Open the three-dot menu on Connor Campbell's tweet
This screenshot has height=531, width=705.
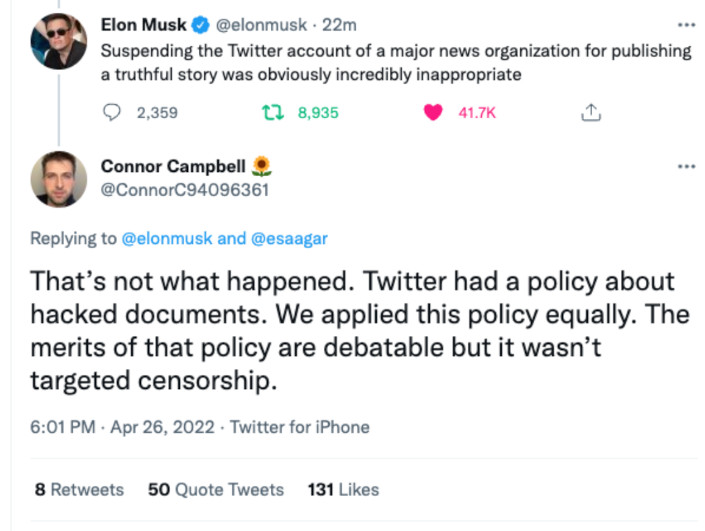(685, 166)
